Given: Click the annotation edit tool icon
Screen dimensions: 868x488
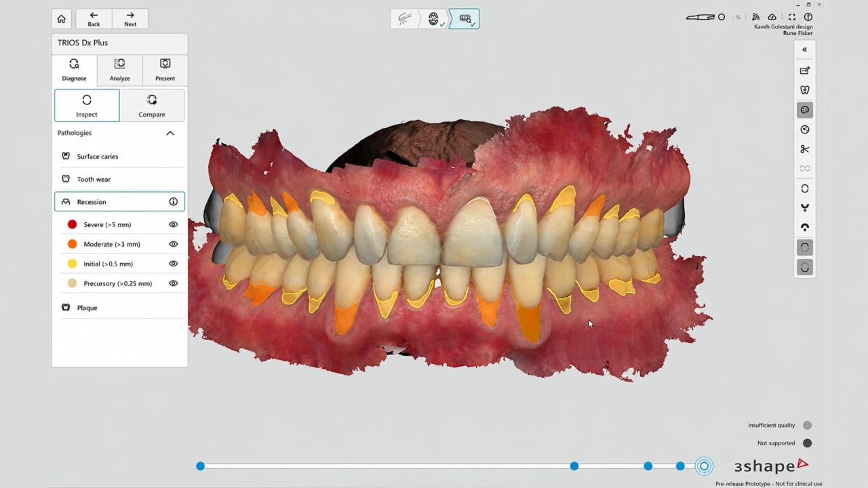Looking at the screenshot, I should point(805,70).
